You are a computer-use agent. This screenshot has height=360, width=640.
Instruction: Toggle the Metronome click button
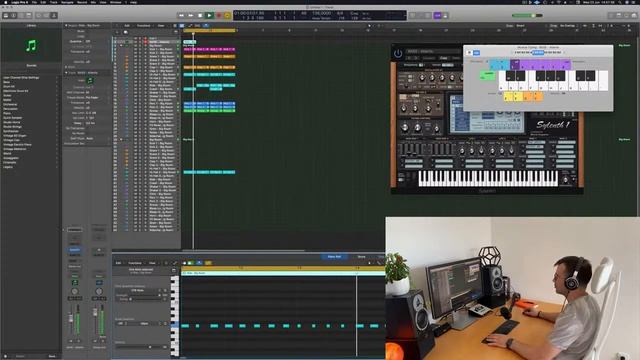pyautogui.click(x=445, y=16)
